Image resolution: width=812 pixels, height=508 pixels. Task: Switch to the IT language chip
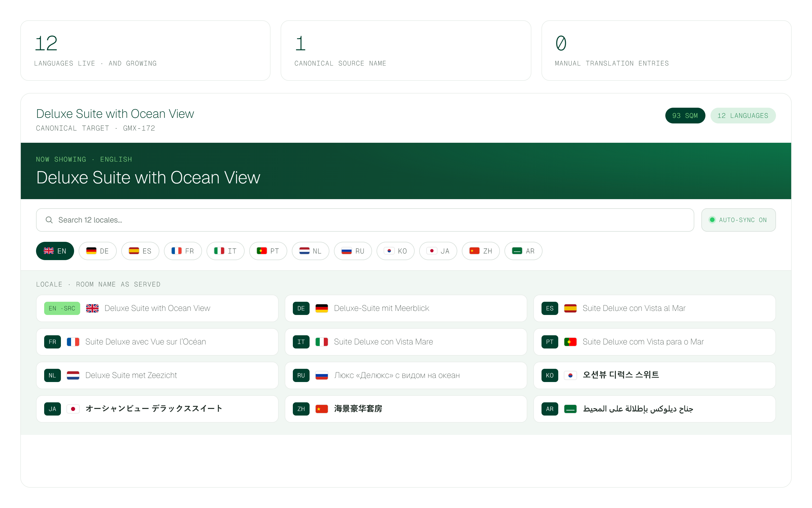click(x=226, y=251)
